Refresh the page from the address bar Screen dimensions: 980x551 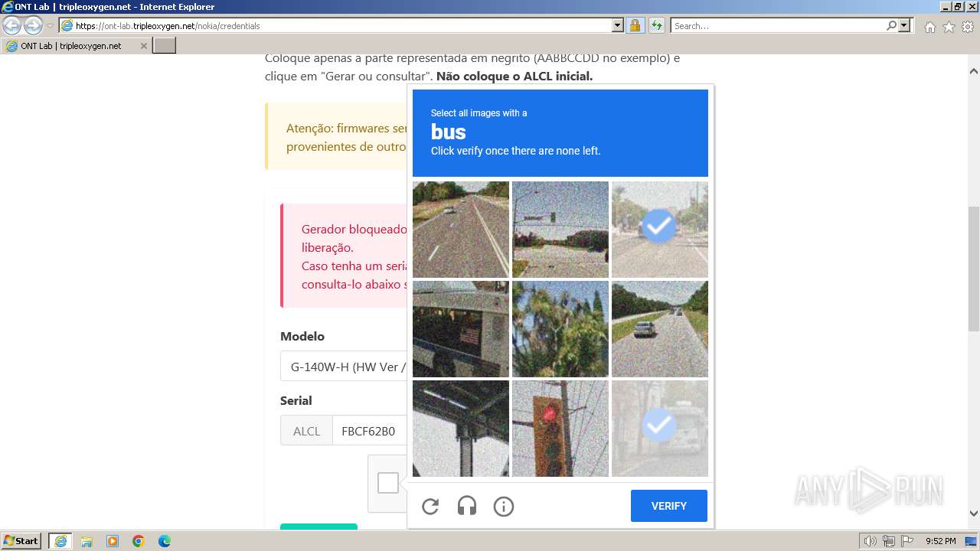click(x=656, y=25)
